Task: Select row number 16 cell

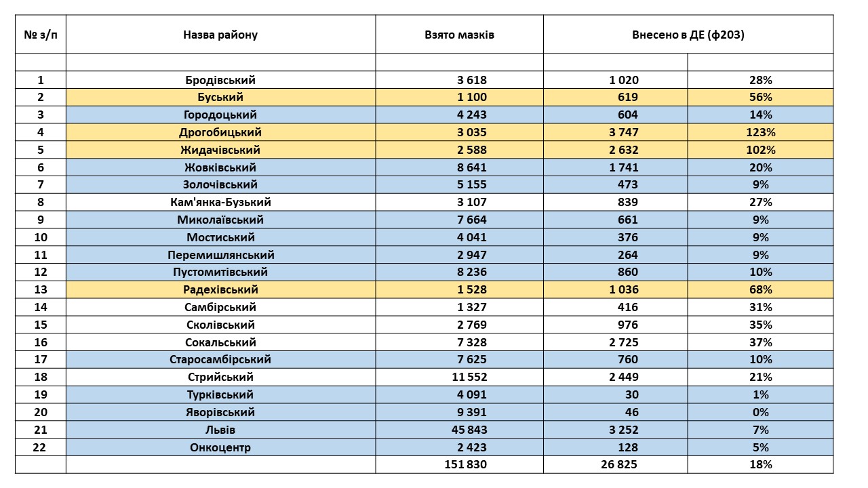Action: pyautogui.click(x=41, y=342)
